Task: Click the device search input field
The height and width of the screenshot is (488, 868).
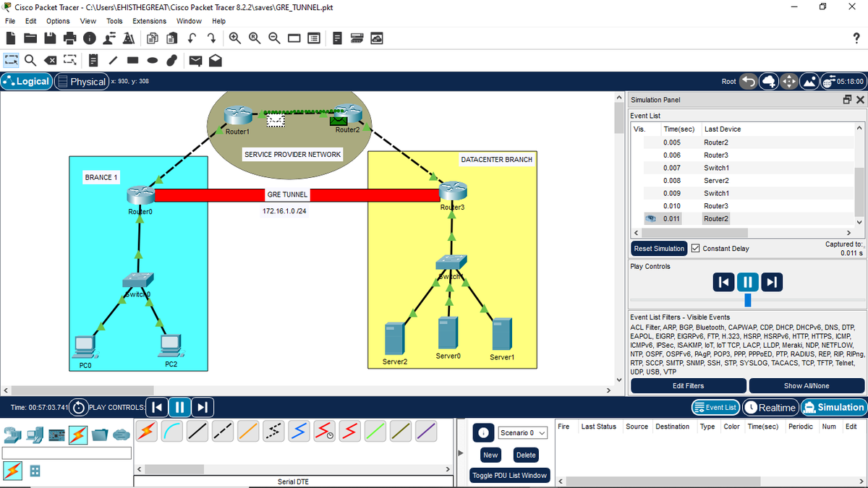Action: [x=67, y=453]
